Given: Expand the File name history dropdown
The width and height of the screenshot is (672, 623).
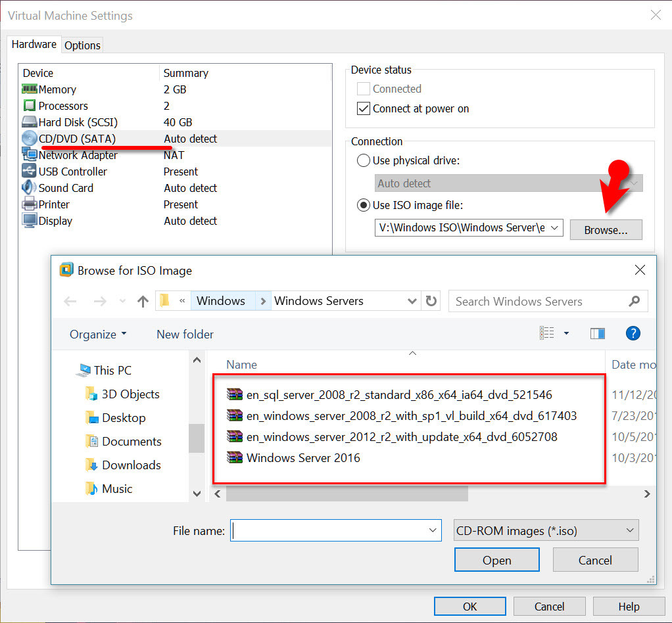Looking at the screenshot, I should click(433, 530).
